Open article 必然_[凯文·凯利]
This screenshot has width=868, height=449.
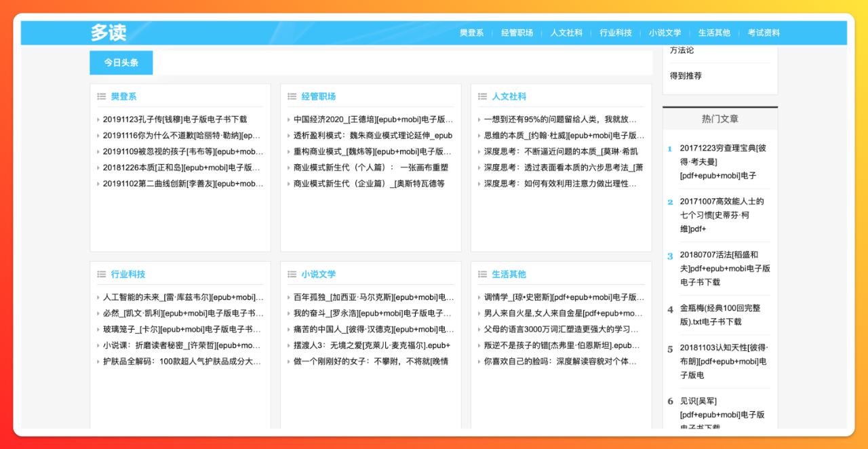coord(183,313)
